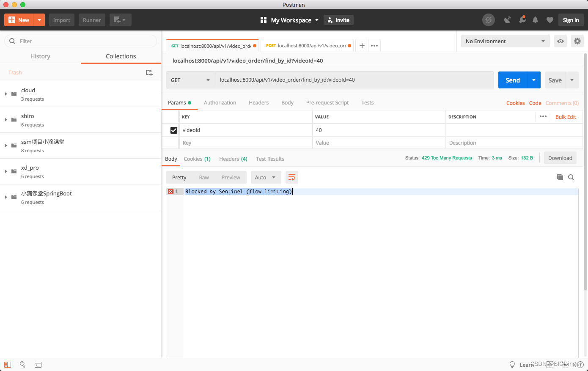
Task: Click Bulk Edit
Action: (x=566, y=117)
